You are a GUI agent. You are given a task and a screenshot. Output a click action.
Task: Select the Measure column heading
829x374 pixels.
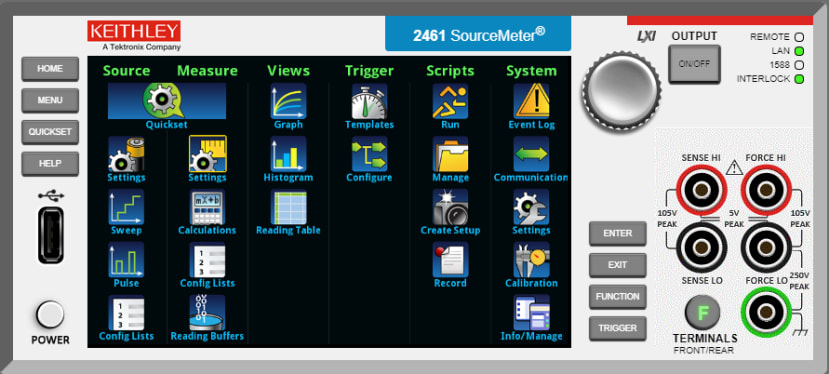(207, 71)
